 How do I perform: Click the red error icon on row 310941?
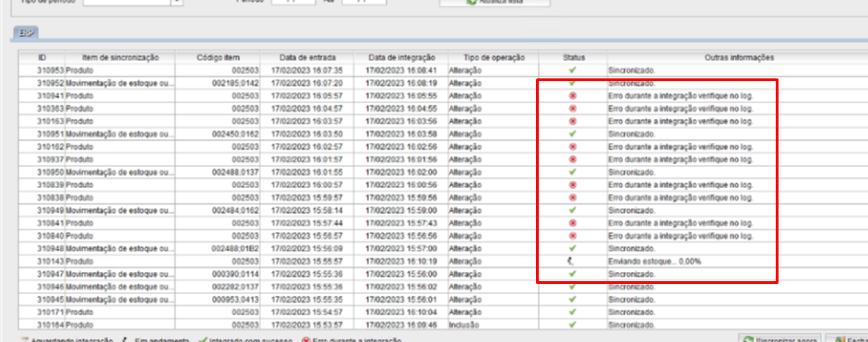[573, 96]
